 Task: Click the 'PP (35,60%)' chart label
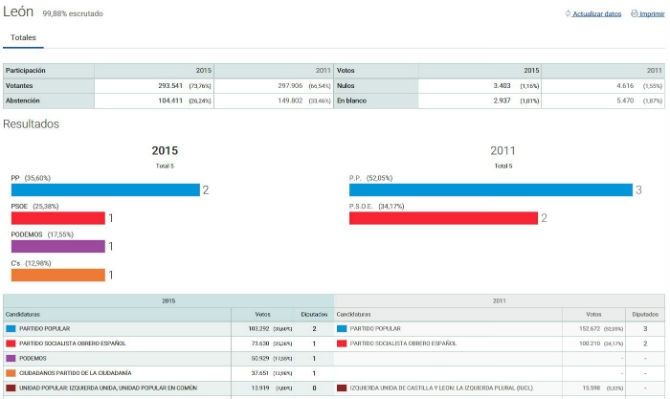pyautogui.click(x=31, y=178)
